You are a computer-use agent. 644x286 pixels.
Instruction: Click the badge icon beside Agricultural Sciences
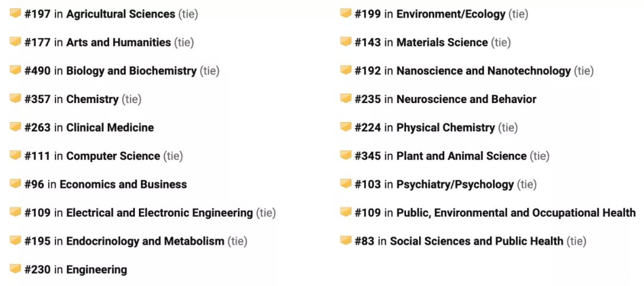click(15, 14)
